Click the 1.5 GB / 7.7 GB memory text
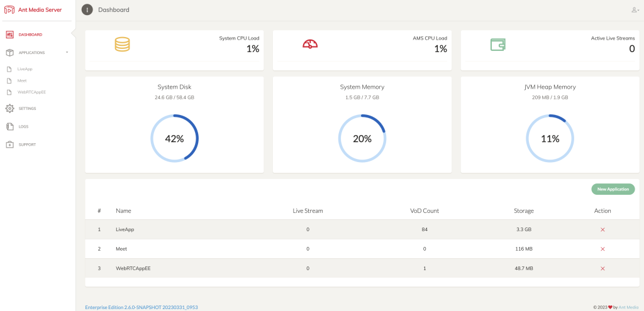 (362, 97)
